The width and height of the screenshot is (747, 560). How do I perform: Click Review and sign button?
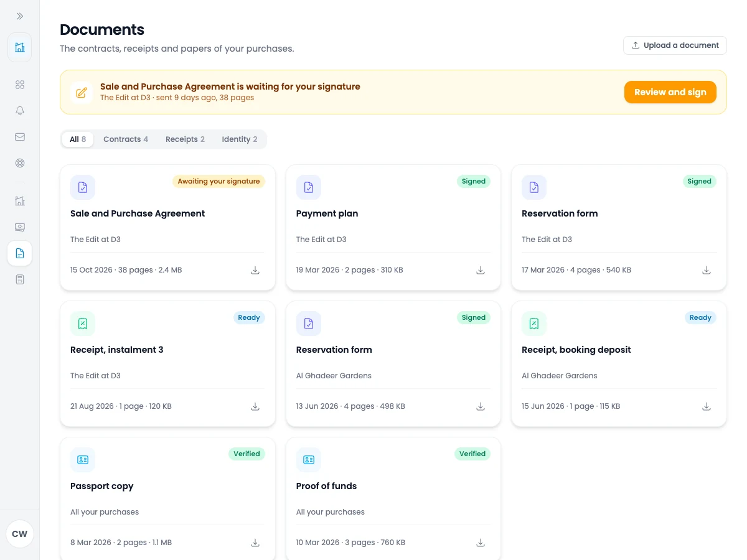click(x=670, y=92)
